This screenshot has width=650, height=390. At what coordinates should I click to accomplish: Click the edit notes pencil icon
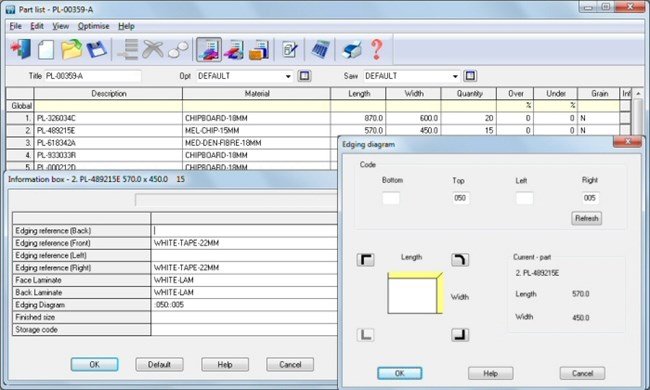[289, 49]
